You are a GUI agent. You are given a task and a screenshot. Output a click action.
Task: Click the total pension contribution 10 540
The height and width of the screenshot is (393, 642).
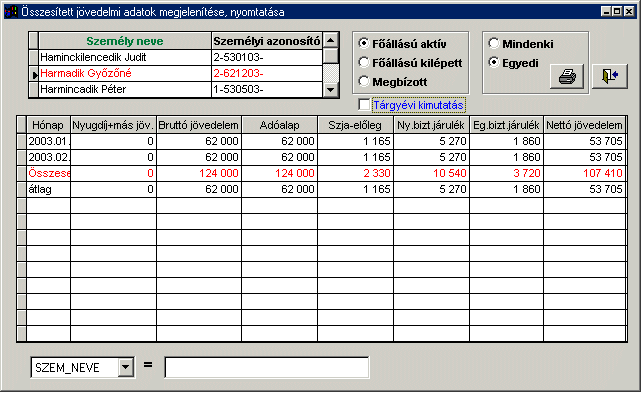pos(431,173)
